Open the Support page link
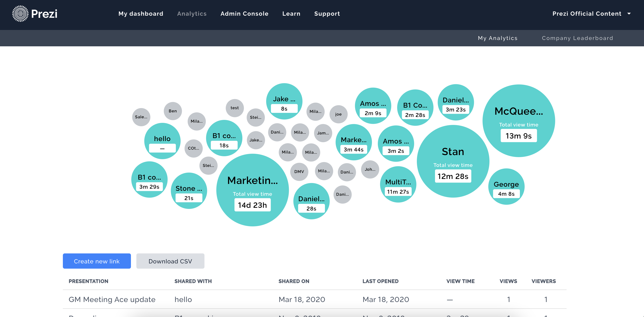The width and height of the screenshot is (644, 317). coord(327,13)
